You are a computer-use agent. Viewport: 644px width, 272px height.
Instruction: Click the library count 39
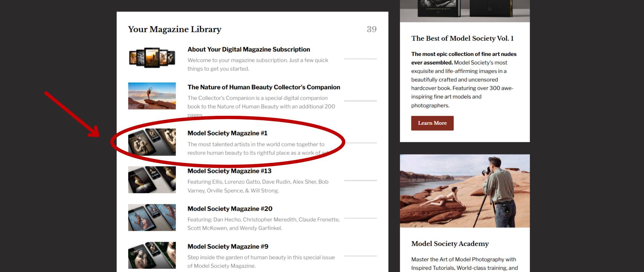372,29
